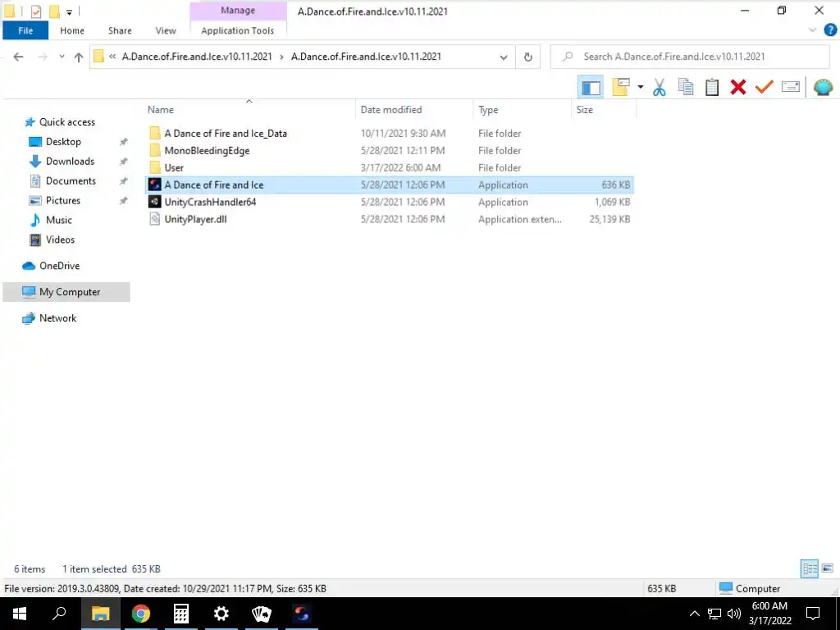Click the red X Delete icon

(737, 87)
